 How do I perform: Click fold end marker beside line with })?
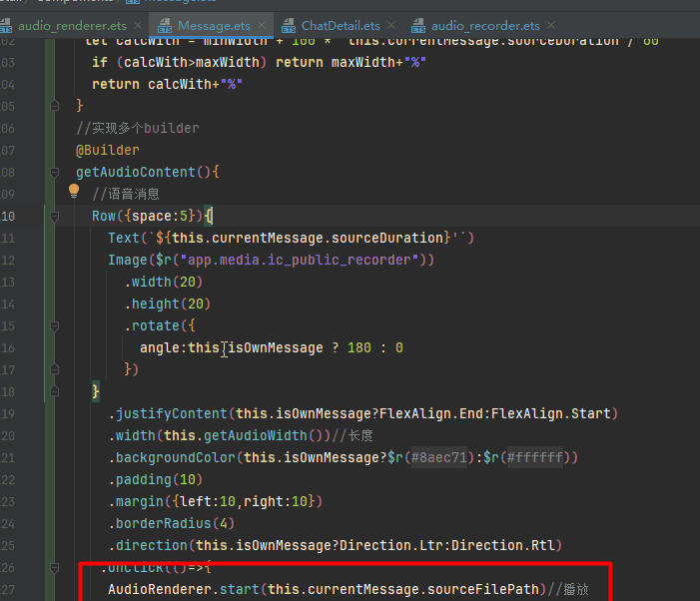pyautogui.click(x=55, y=369)
